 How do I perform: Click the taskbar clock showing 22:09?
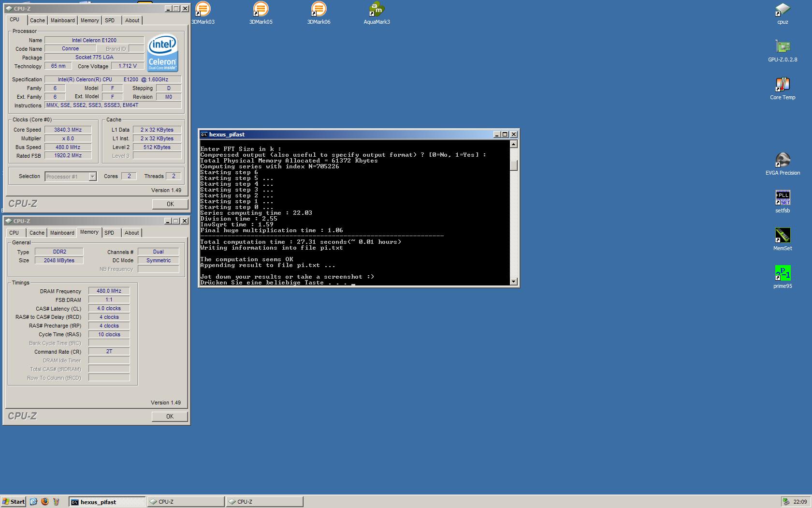[x=800, y=502]
